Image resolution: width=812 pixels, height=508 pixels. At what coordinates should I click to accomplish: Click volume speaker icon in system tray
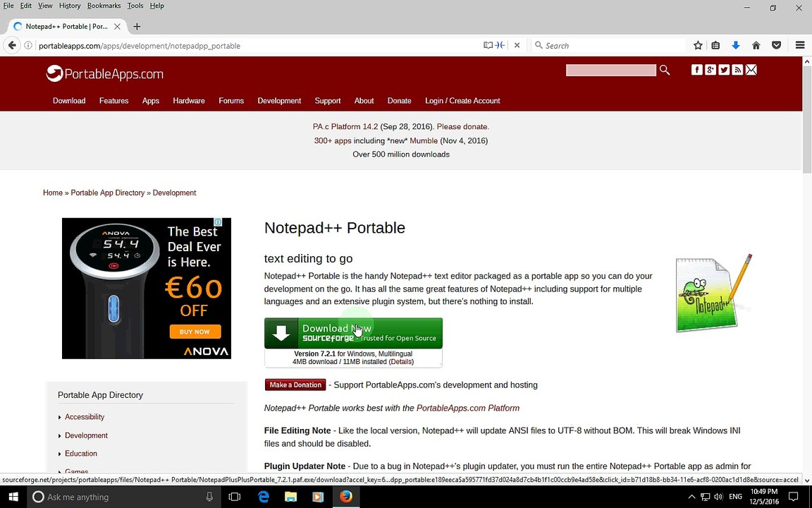718,497
